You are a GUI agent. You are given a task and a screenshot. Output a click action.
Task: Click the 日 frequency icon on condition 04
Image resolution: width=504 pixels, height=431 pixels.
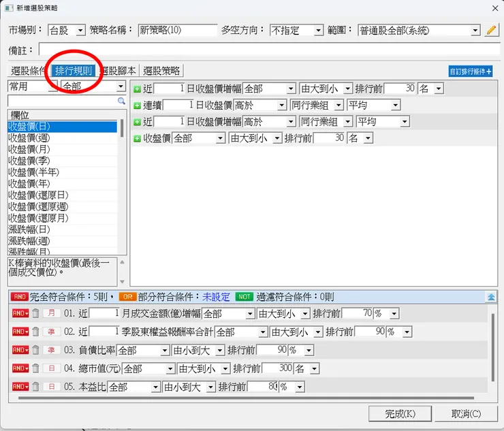pyautogui.click(x=52, y=368)
